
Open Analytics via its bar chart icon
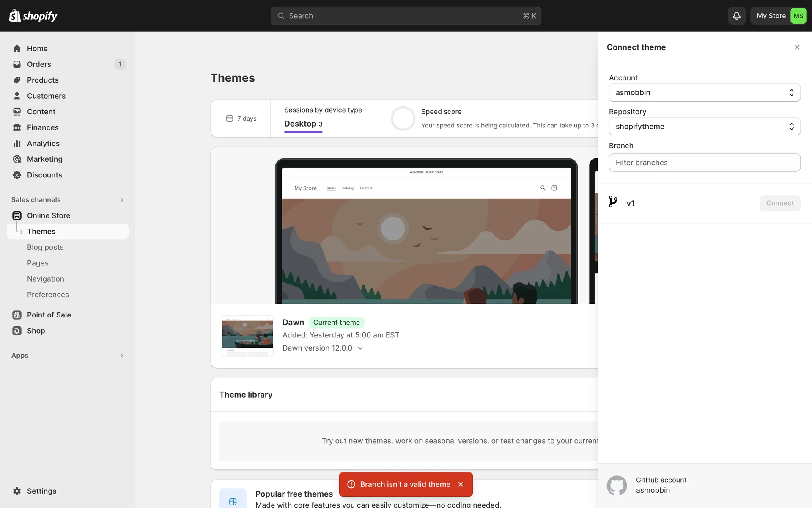click(x=17, y=144)
